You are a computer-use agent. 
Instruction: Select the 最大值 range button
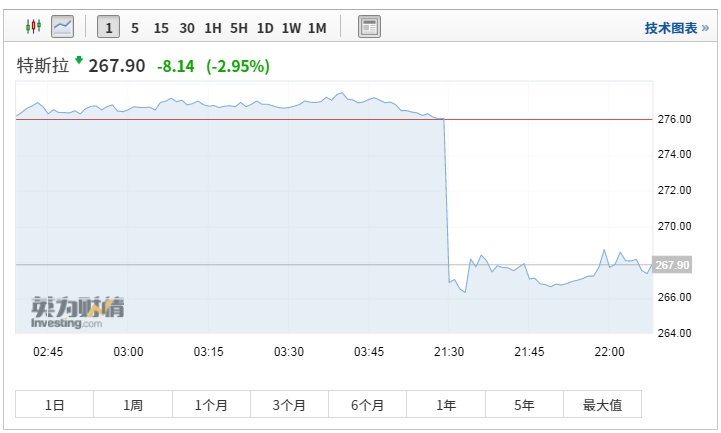click(x=602, y=405)
